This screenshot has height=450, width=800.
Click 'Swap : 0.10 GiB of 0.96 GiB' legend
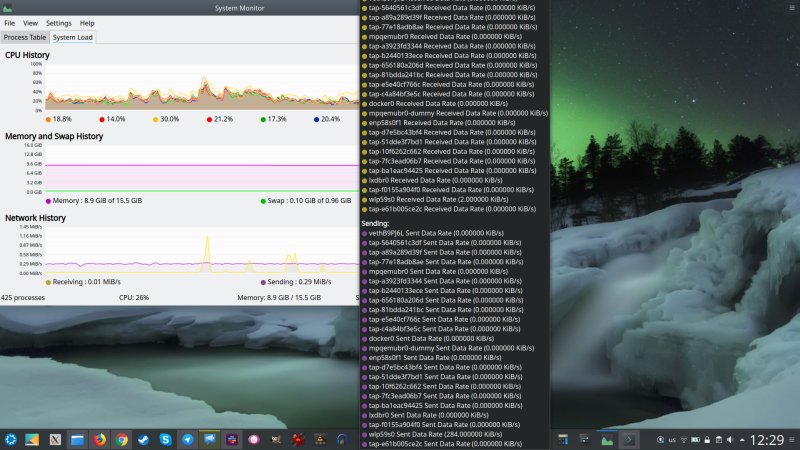coord(306,201)
